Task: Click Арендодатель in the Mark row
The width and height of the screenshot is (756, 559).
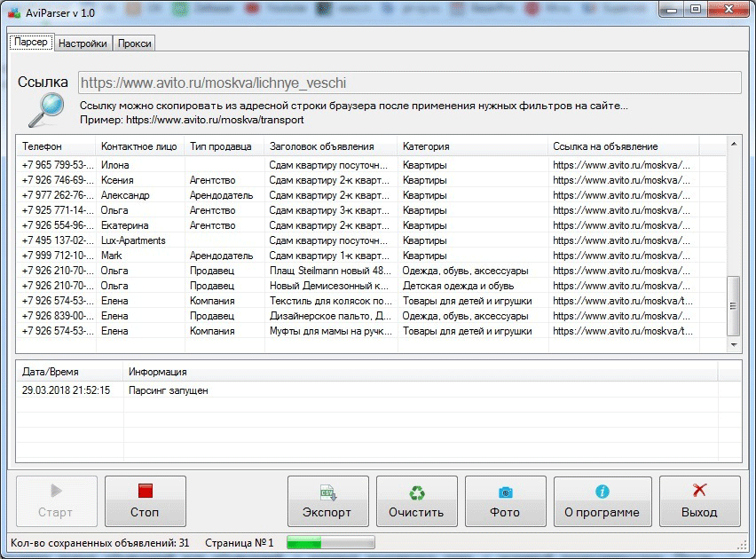Action: [221, 256]
